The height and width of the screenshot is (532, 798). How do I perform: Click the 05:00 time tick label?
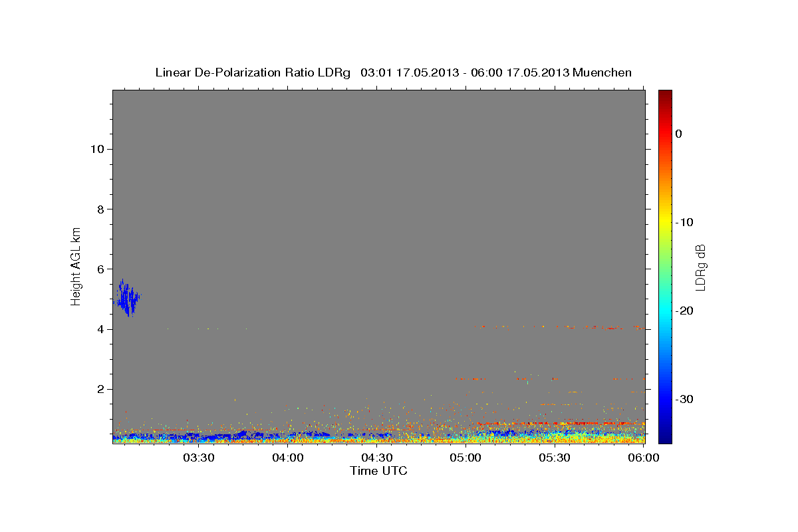pos(465,458)
